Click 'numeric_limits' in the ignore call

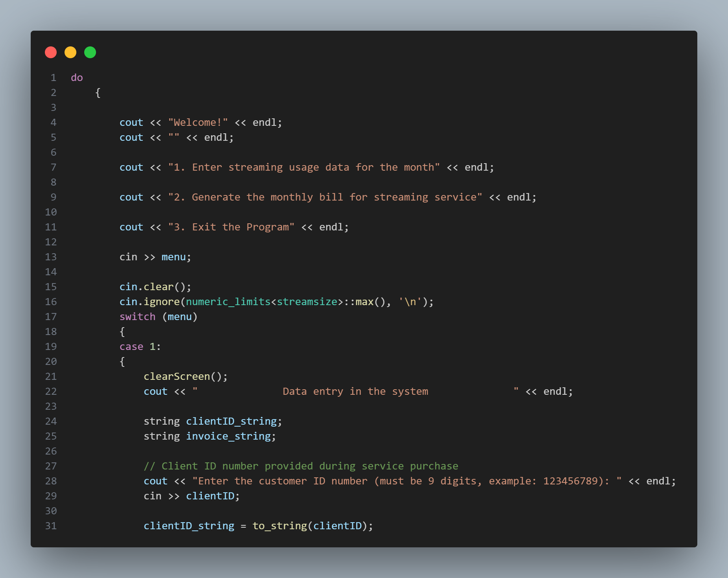point(228,302)
